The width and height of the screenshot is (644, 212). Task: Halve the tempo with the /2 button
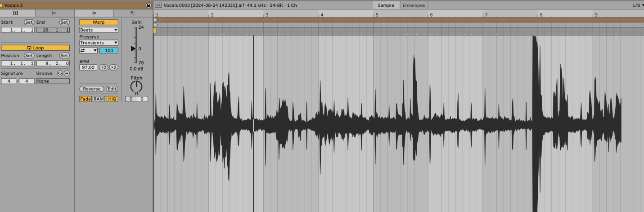pyautogui.click(x=104, y=67)
